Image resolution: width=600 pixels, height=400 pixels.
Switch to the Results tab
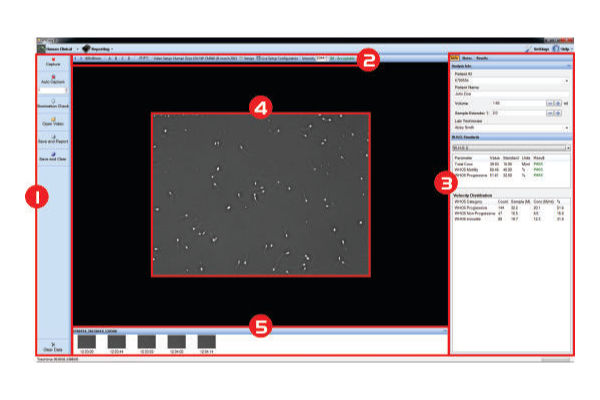point(482,58)
